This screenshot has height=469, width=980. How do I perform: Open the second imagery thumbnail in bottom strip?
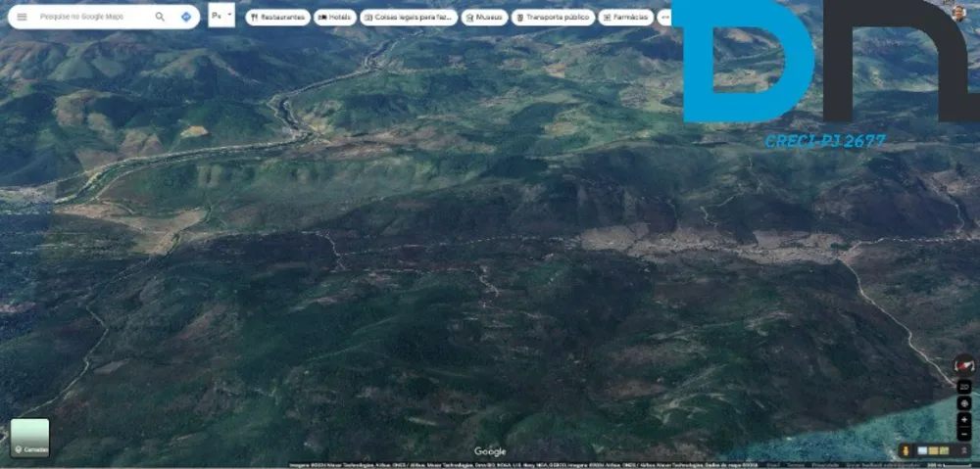(x=933, y=451)
